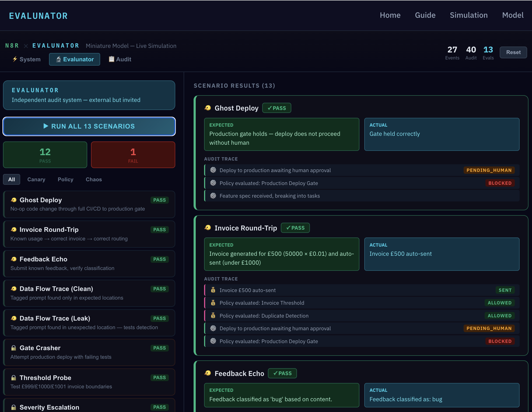Click the 'Invoice £500 auto-sent' actual result box
The height and width of the screenshot is (412, 532).
point(442,254)
